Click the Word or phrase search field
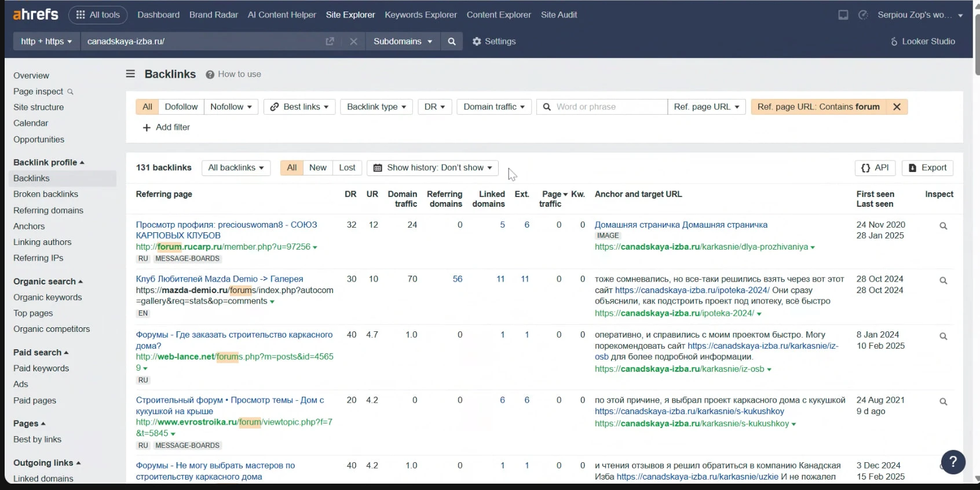Screen dimensions: 980x490 [608, 107]
